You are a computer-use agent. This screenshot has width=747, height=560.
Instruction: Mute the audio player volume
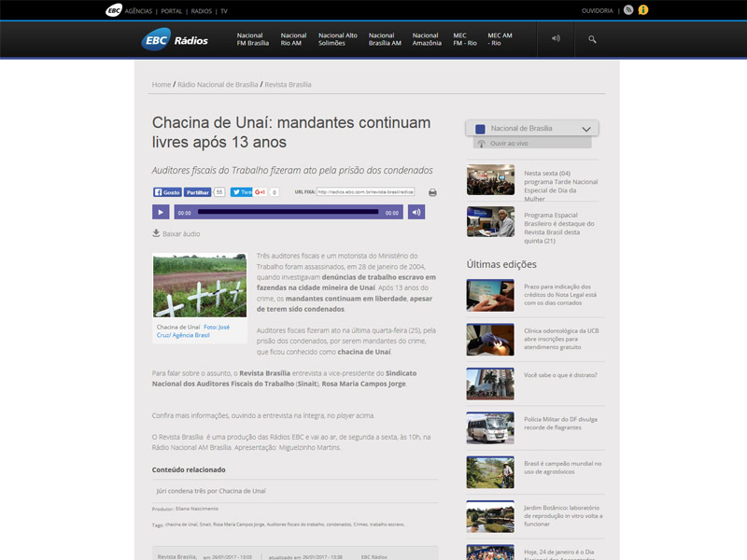click(x=416, y=212)
